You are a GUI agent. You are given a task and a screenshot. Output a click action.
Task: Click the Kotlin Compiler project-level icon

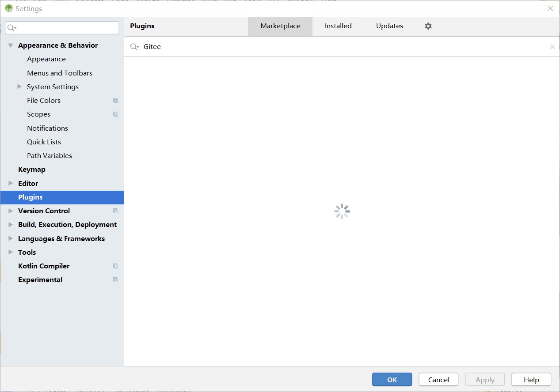point(115,266)
